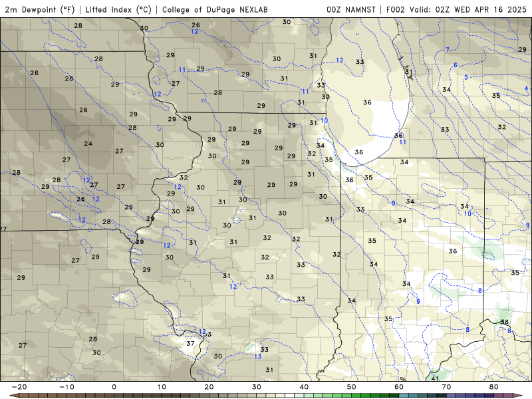Click the black dewpoint value "37" on the map

(190, 343)
